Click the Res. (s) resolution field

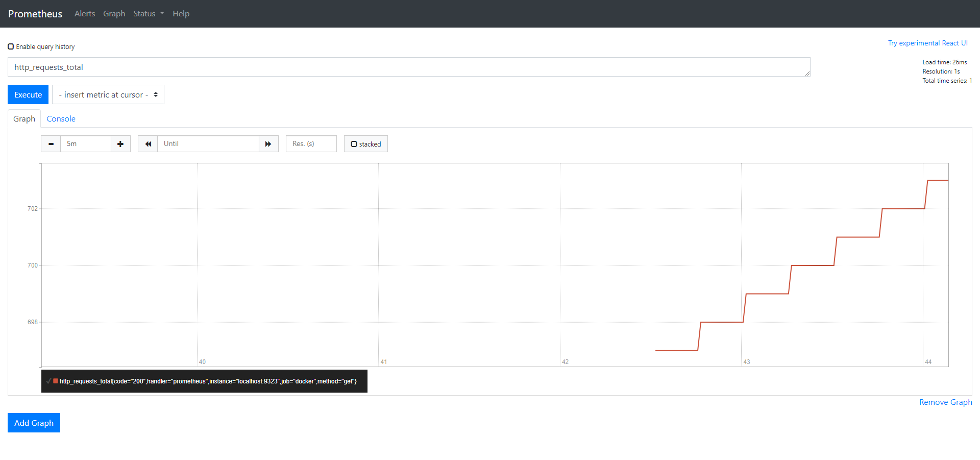[x=311, y=144]
